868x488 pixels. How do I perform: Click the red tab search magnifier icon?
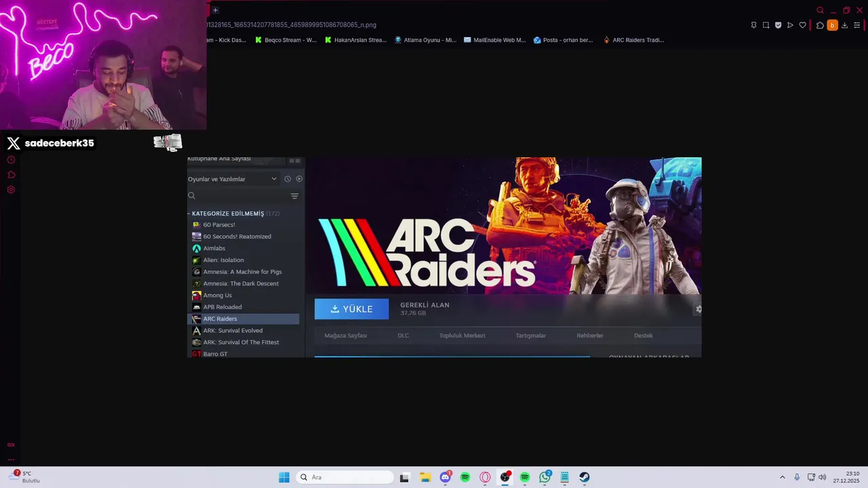pos(820,10)
